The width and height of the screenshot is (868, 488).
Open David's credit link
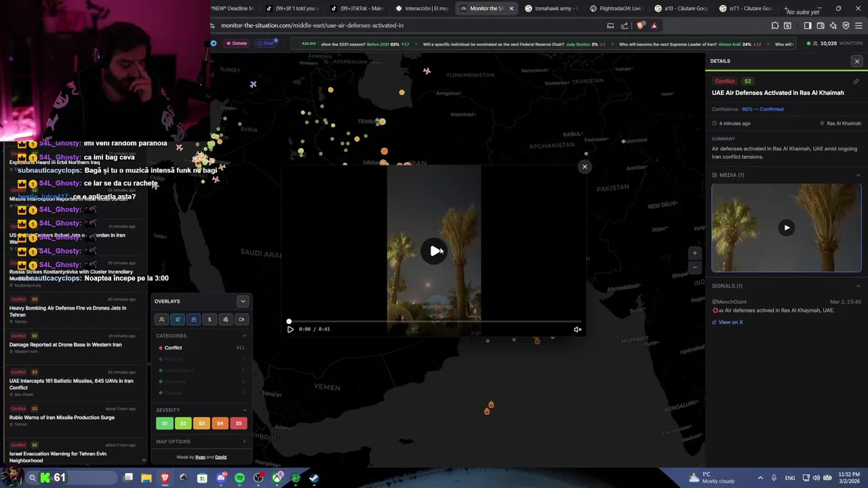[220, 457]
